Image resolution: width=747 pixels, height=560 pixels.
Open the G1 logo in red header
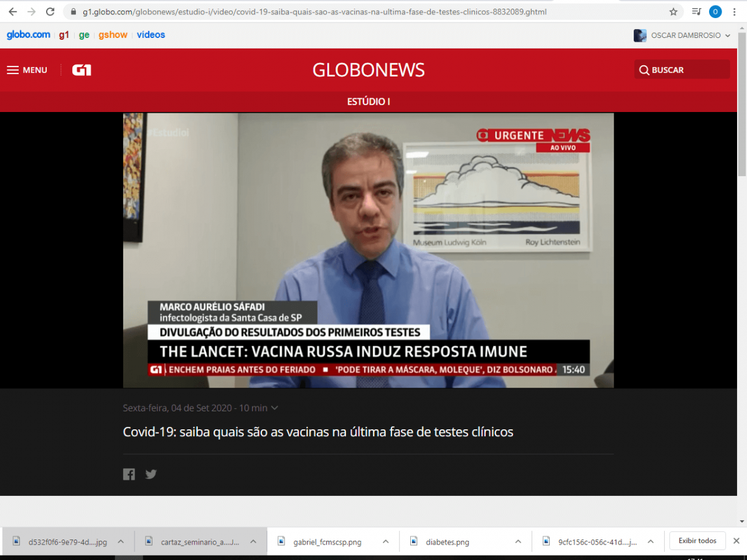tap(82, 70)
